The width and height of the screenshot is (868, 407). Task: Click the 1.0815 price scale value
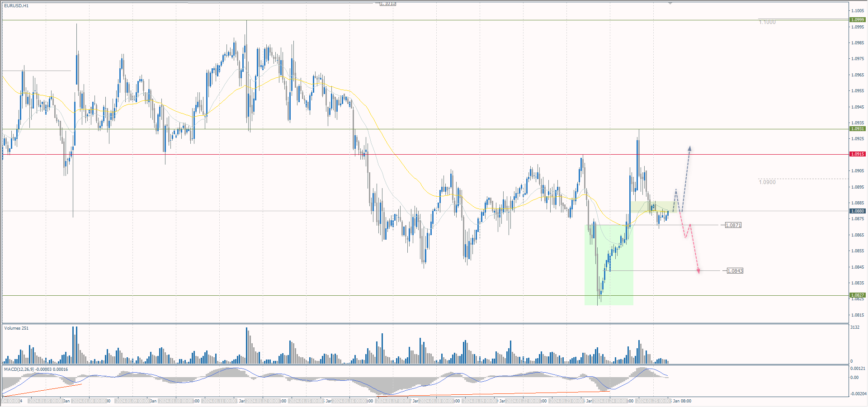coord(858,315)
